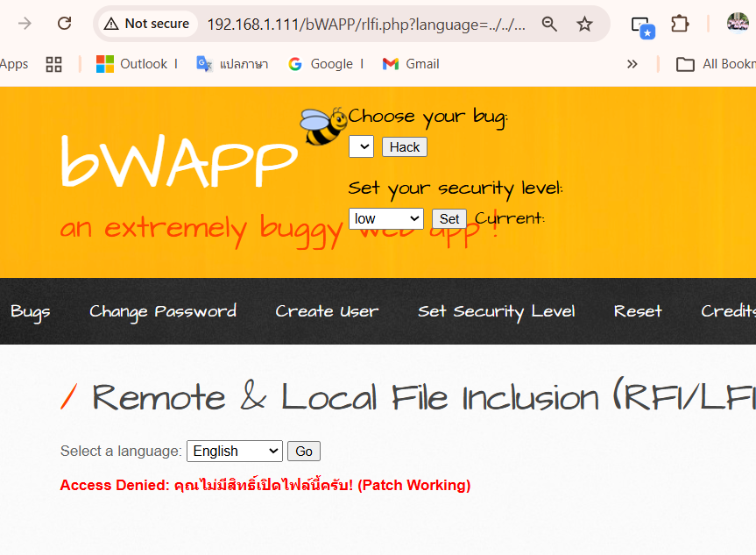This screenshot has height=555, width=756.
Task: Open the security level dropdown set to low
Action: coord(385,218)
